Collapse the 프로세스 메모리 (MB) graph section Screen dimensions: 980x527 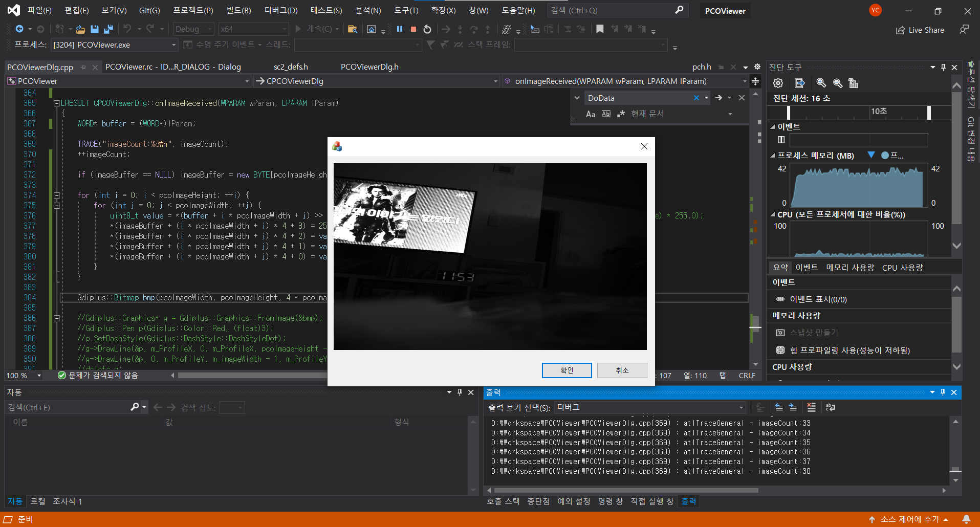point(773,156)
